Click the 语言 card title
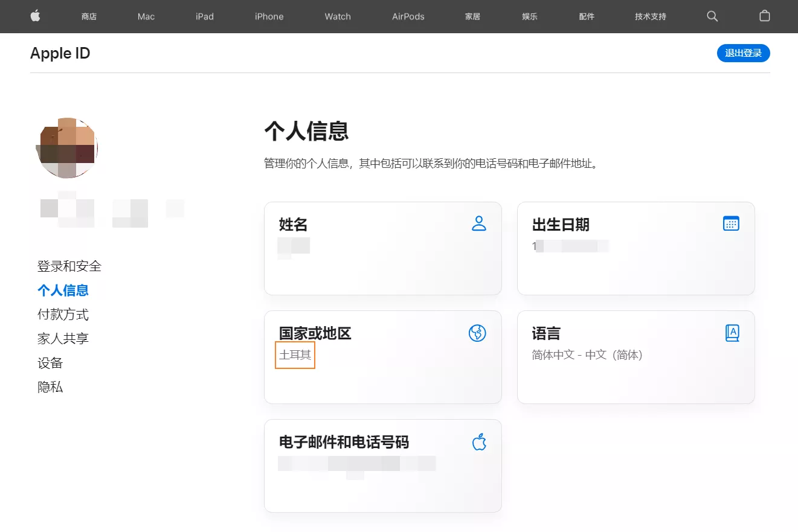798x532 pixels. [x=546, y=333]
